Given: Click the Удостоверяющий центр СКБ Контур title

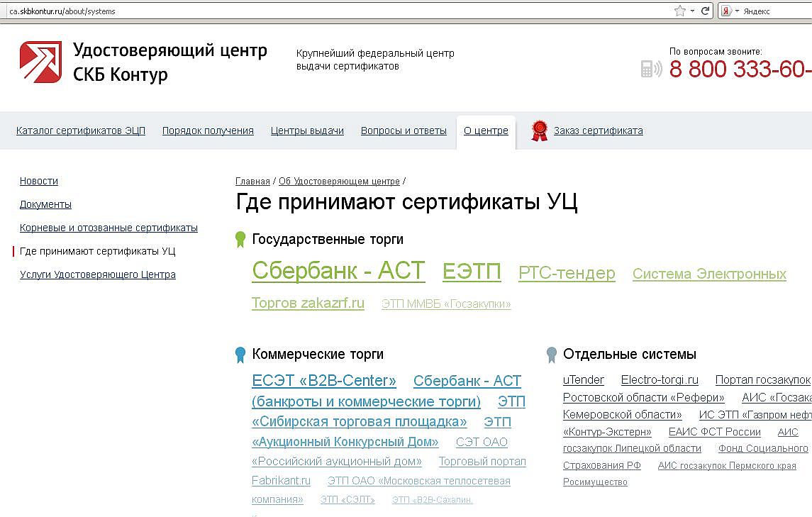Looking at the screenshot, I should coord(170,62).
